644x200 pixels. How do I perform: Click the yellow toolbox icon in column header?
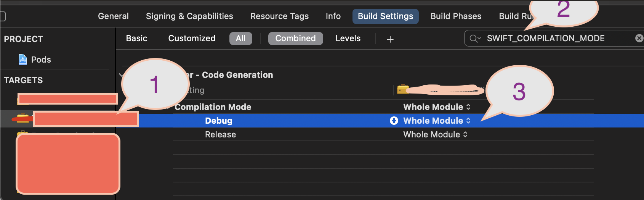click(x=402, y=89)
